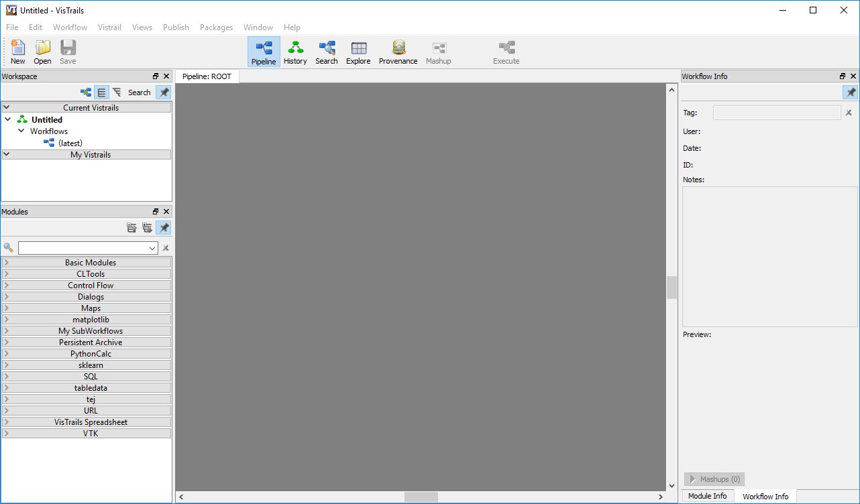Viewport: 860px width, 504px height.
Task: Select the Pipeline view icon
Action: pos(264,52)
